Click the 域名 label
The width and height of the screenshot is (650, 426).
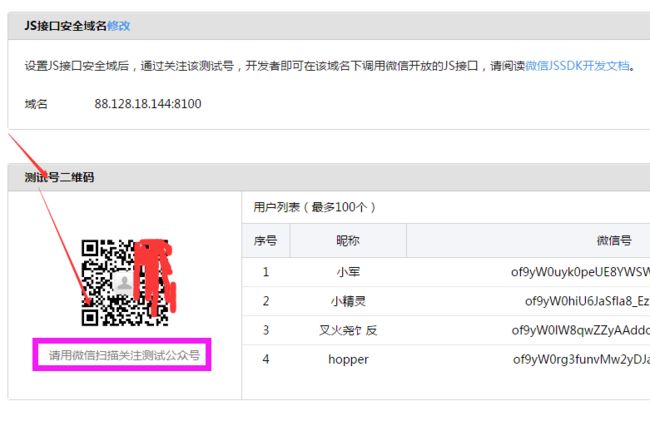click(x=36, y=104)
